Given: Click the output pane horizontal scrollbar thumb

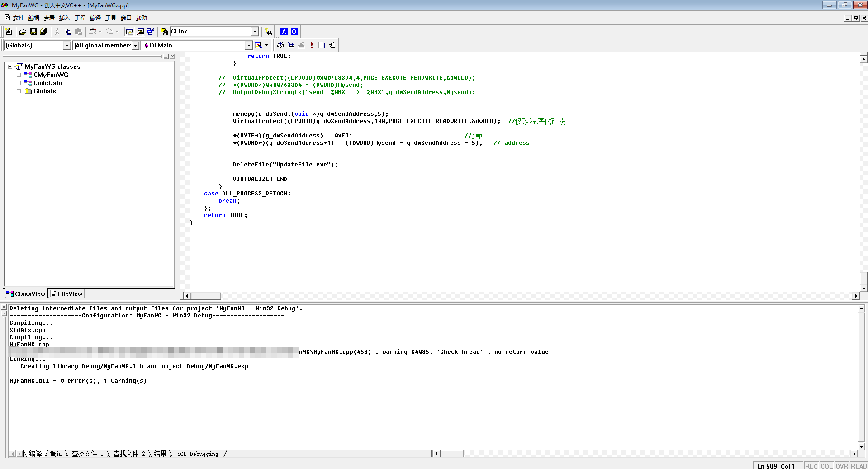Looking at the screenshot, I should [452, 454].
